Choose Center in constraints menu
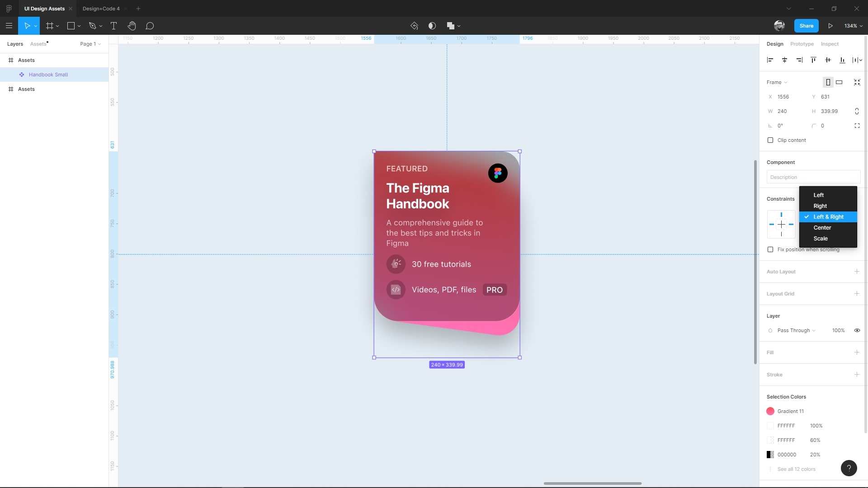868x488 pixels. [x=822, y=228]
